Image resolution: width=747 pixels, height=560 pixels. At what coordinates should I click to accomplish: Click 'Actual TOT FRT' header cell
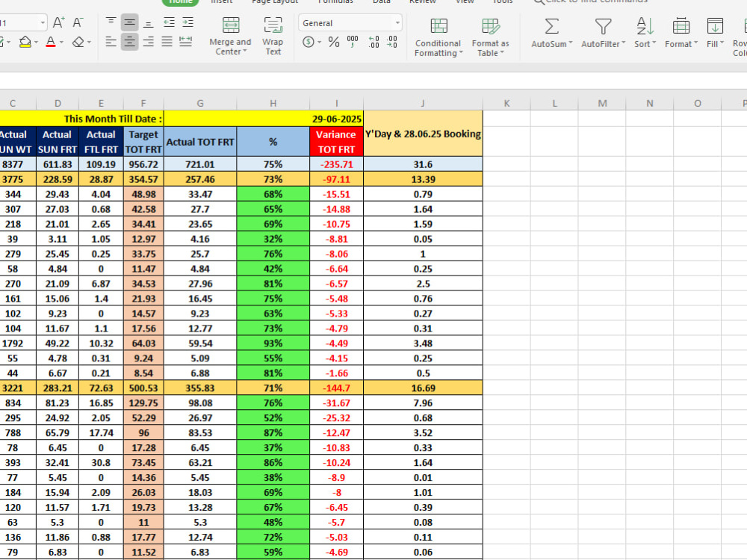click(200, 141)
